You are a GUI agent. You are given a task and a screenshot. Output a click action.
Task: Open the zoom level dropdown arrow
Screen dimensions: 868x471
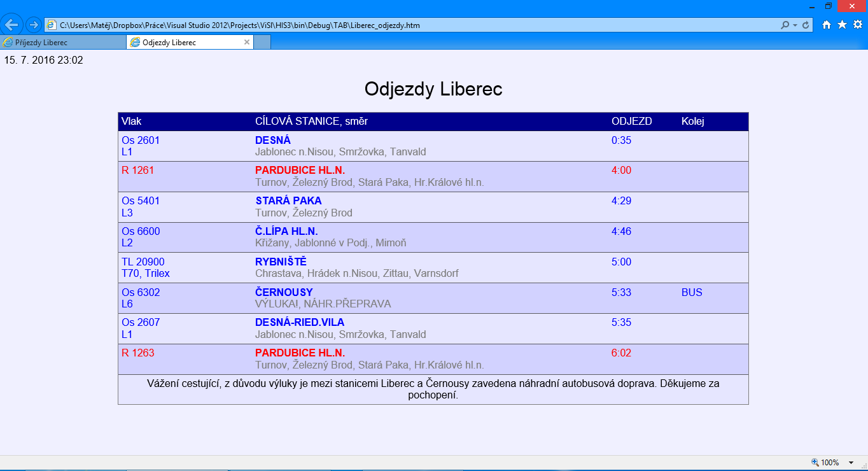(851, 463)
